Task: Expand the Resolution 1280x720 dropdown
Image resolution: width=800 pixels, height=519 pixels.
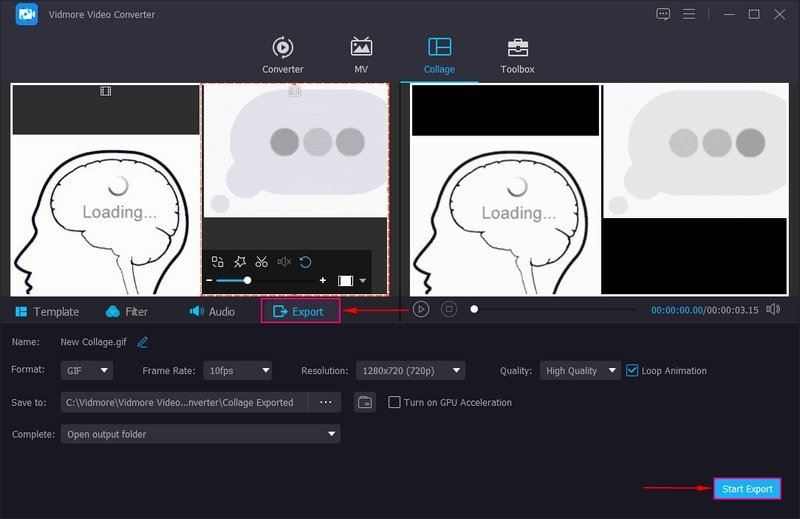Action: click(410, 370)
